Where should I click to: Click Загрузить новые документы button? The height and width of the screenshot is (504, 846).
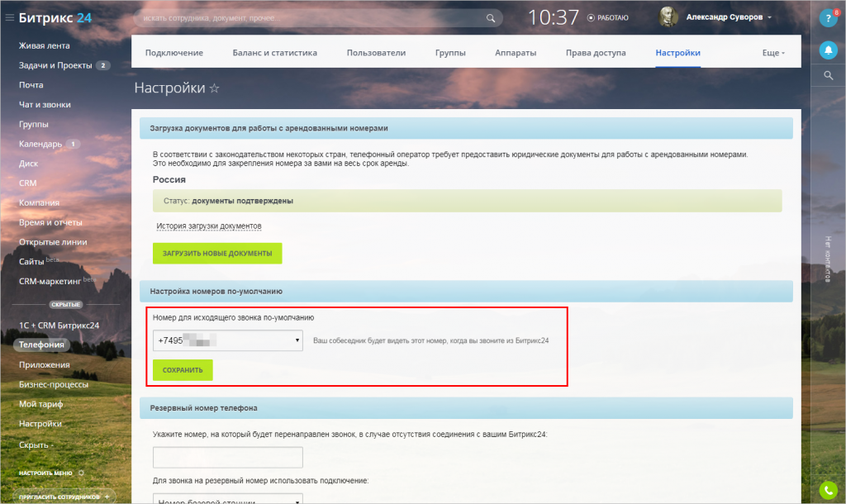pos(217,253)
